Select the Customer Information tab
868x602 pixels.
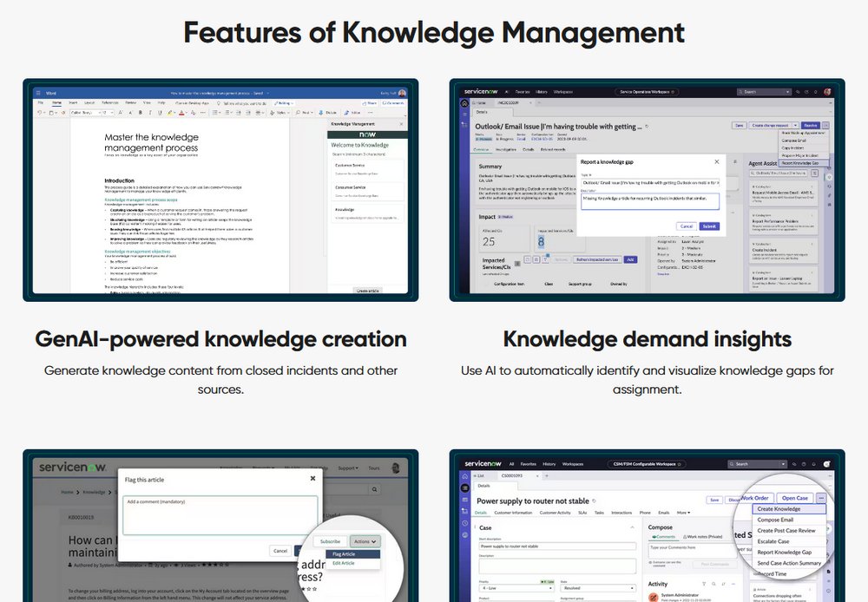coord(513,513)
